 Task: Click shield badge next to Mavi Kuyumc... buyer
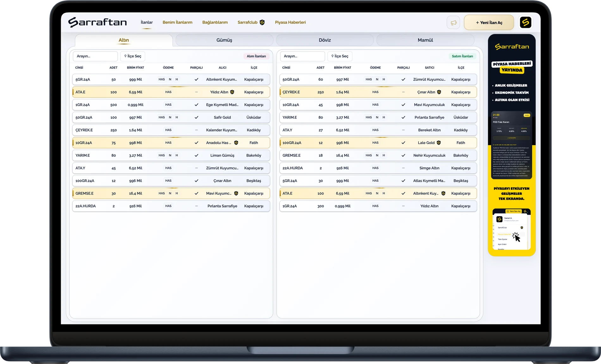coord(236,193)
